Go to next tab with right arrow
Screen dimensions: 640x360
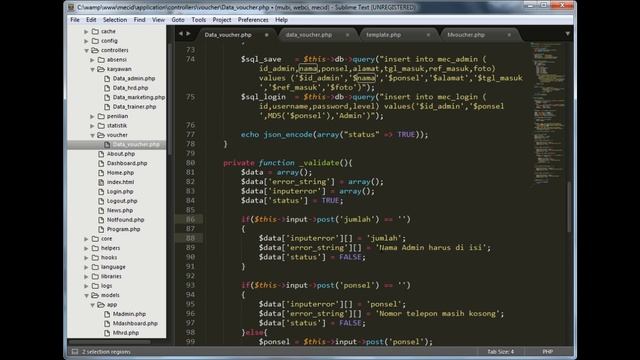click(188, 33)
